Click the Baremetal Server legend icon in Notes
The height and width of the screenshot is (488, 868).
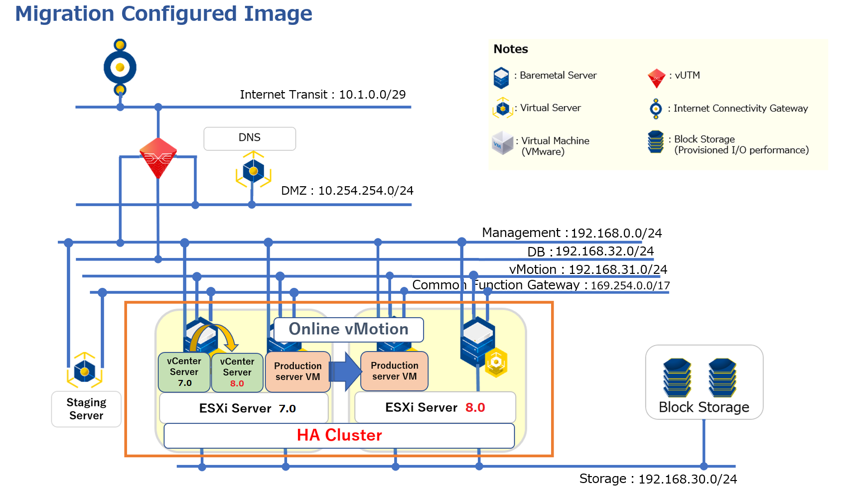coord(501,78)
